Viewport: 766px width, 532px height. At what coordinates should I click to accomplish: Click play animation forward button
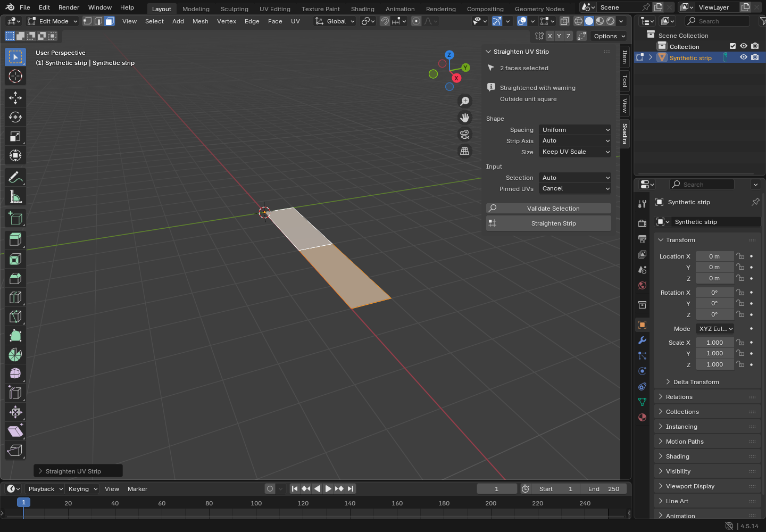pos(328,489)
